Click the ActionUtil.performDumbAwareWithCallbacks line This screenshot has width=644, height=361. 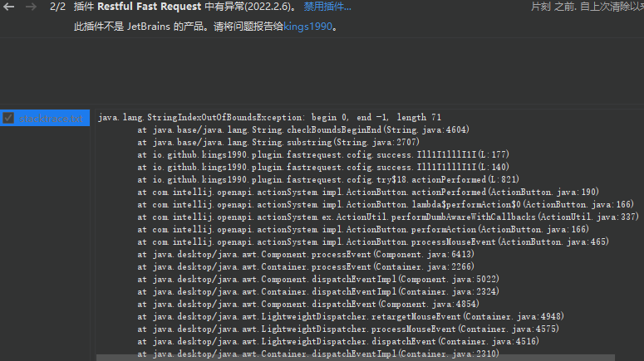pyautogui.click(x=388, y=217)
